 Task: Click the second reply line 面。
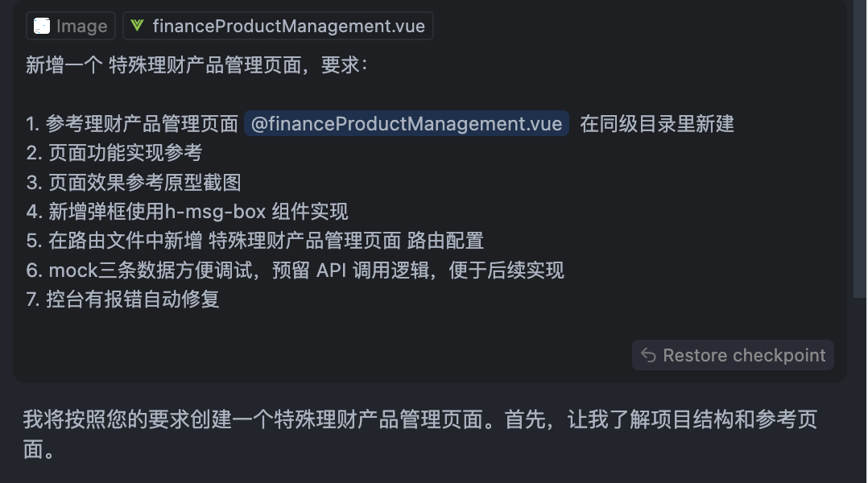pos(39,450)
